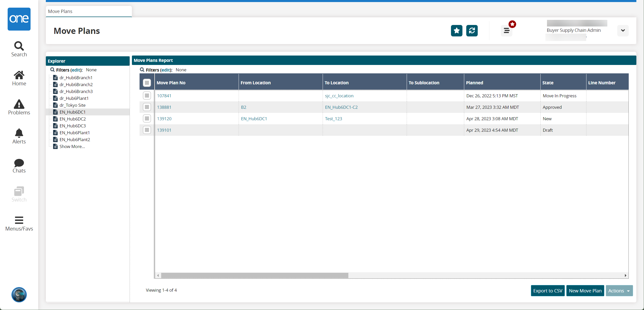Select dr_Hub6Branch2 in Explorer
The image size is (644, 310).
[76, 84]
